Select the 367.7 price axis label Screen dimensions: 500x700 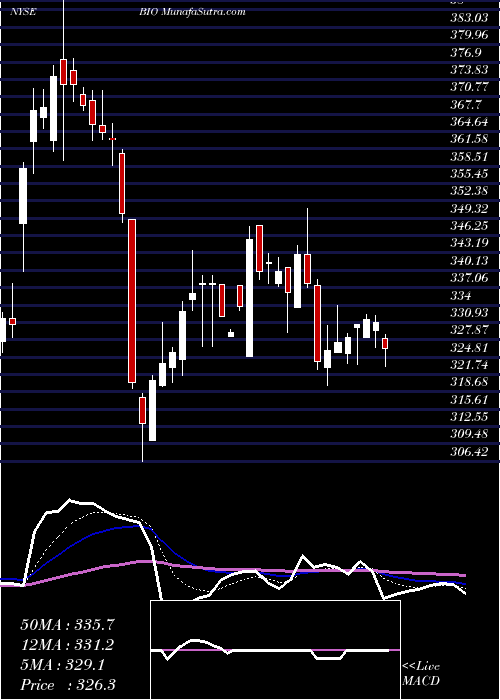tap(464, 104)
